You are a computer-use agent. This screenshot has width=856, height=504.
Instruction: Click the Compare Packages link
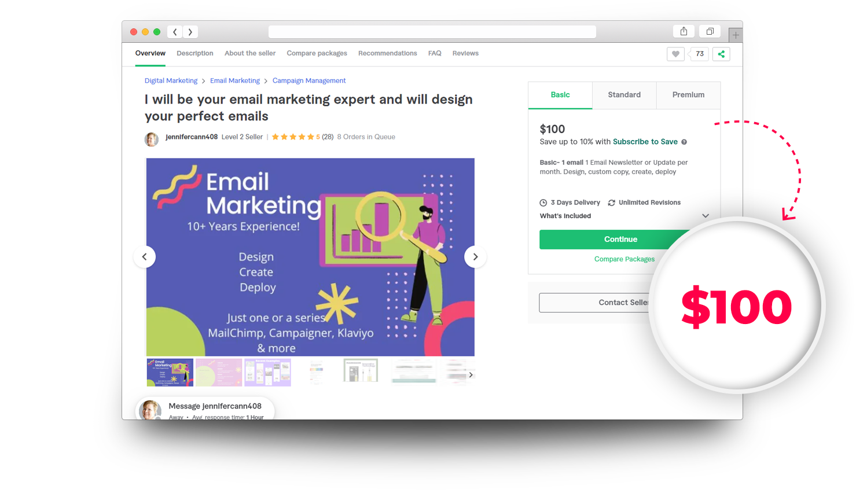coord(624,259)
